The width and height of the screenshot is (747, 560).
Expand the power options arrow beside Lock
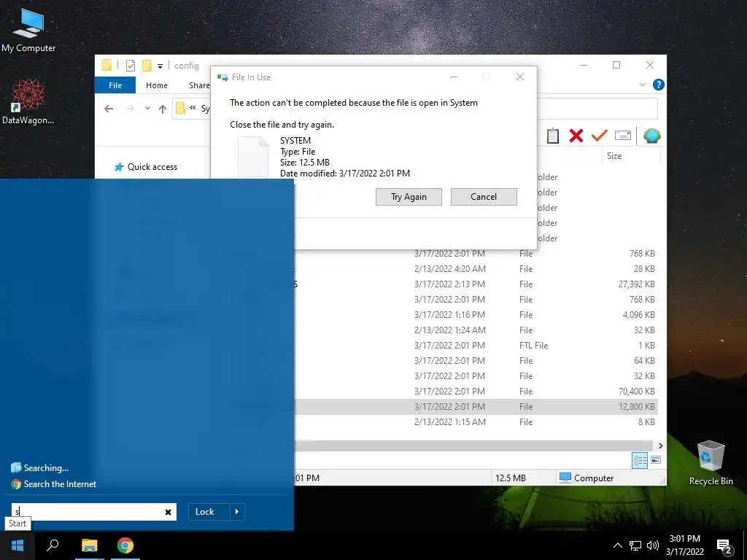click(237, 512)
